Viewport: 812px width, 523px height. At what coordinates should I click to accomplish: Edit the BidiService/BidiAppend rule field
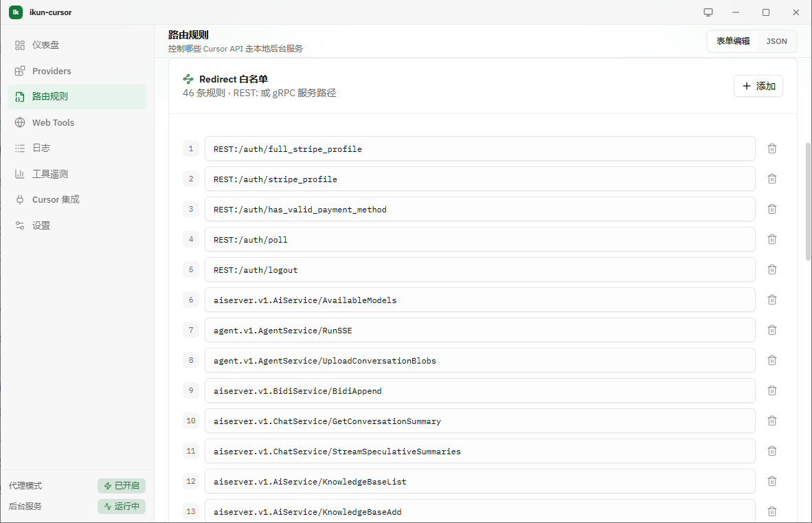480,391
